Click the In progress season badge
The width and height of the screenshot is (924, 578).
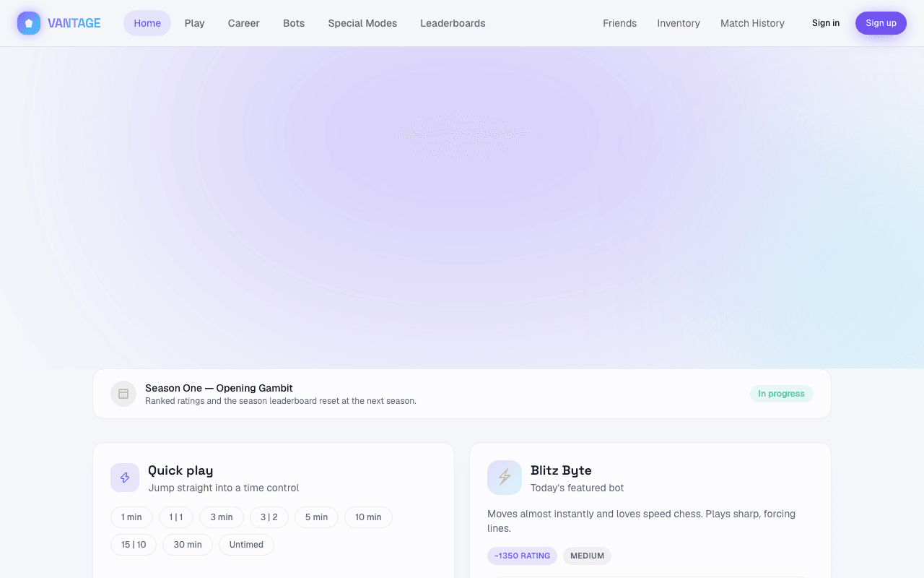781,394
